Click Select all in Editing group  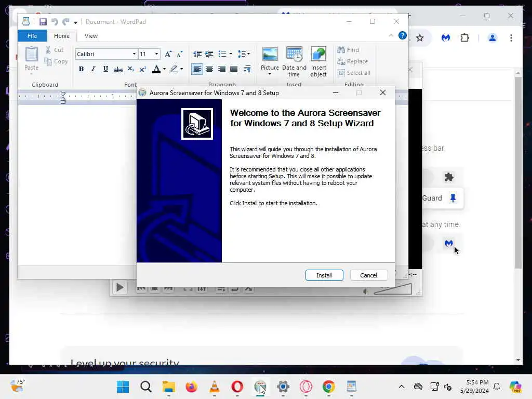point(354,73)
